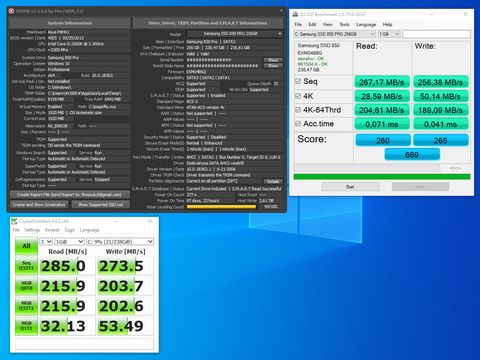Click the read score 260 in AS SSD
This screenshot has width=480, height=360.
click(x=383, y=140)
